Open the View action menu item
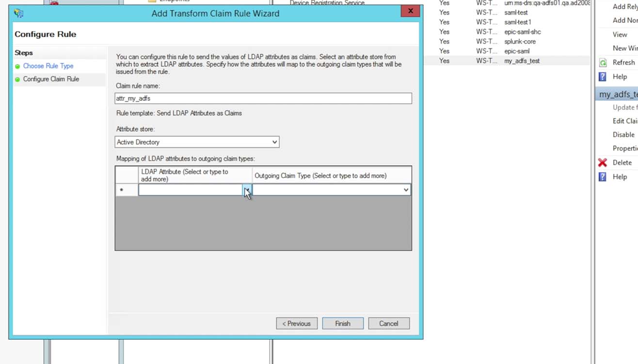 click(620, 34)
